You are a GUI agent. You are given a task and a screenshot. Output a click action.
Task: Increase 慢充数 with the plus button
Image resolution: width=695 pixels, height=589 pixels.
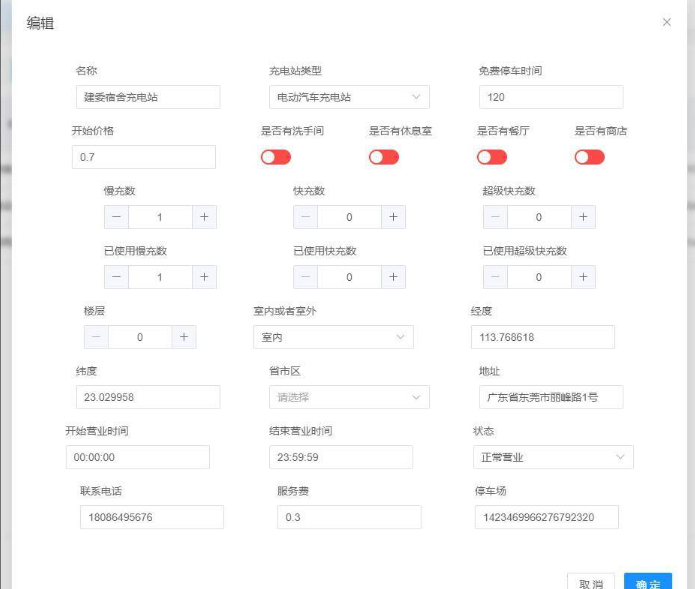[x=204, y=217]
